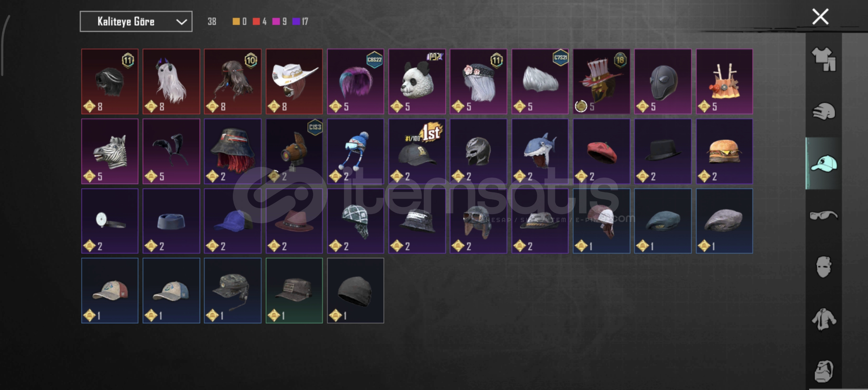This screenshot has height=390, width=868.
Task: Select the jacket category icon
Action: pyautogui.click(x=824, y=319)
